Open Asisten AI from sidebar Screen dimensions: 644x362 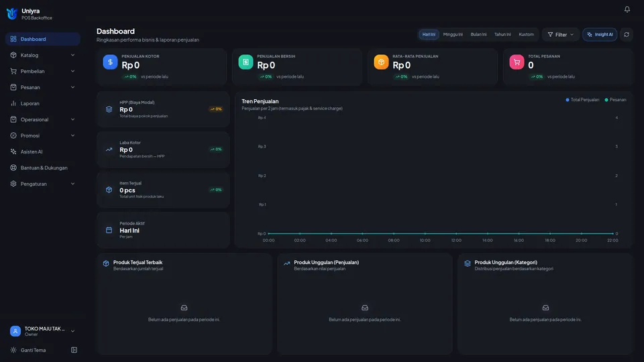43,152
